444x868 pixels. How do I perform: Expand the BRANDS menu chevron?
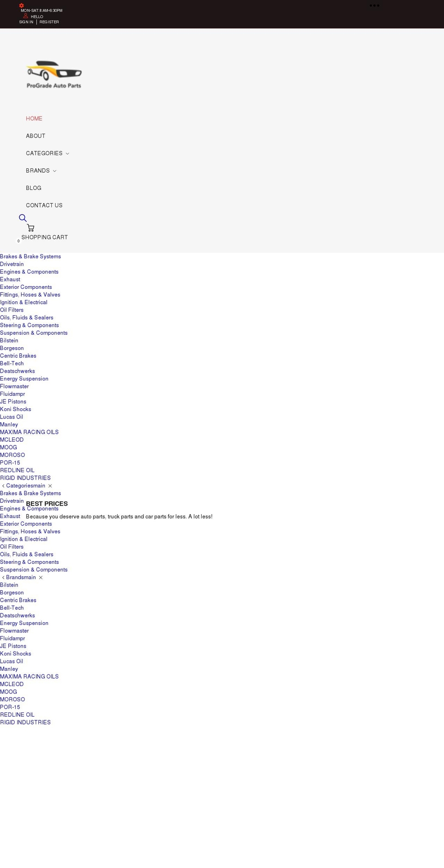pyautogui.click(x=55, y=171)
